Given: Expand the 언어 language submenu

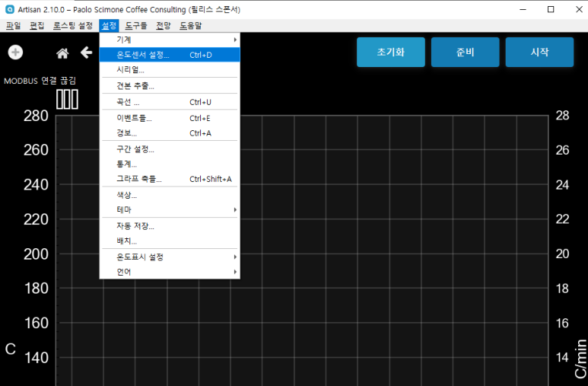Looking at the screenshot, I should click(x=170, y=272).
